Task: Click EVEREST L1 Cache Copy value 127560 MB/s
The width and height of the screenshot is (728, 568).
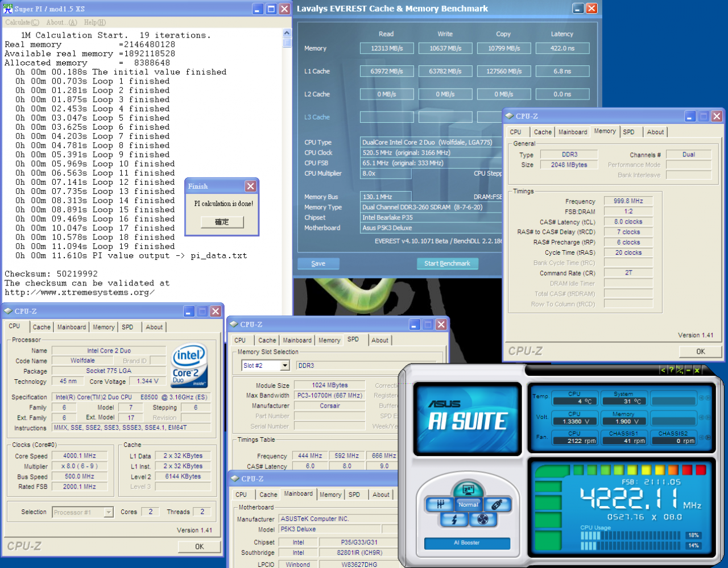Action: pos(504,71)
